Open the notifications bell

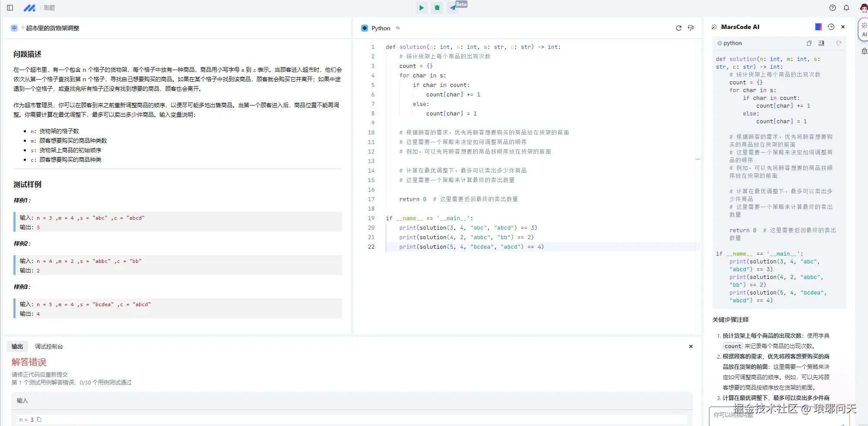click(846, 8)
